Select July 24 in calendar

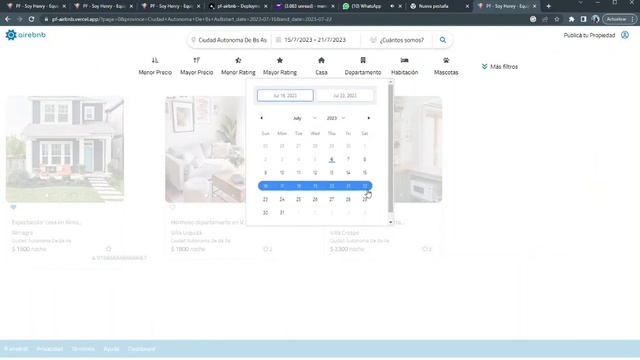282,200
